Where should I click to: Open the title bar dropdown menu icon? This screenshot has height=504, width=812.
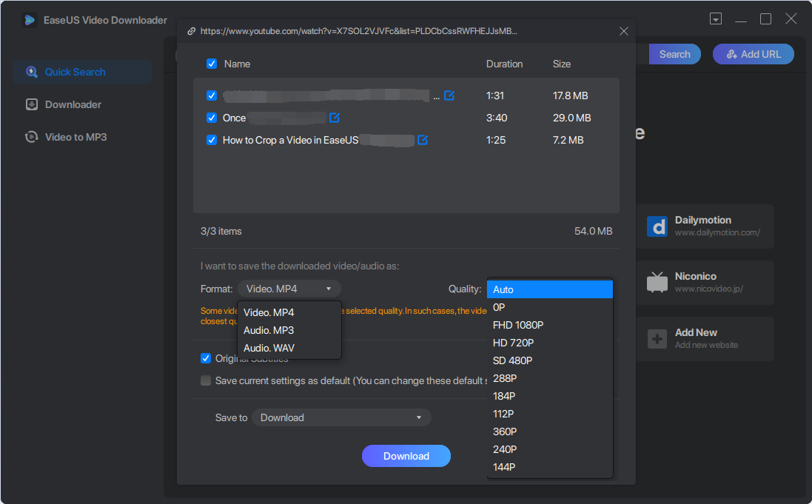716,19
